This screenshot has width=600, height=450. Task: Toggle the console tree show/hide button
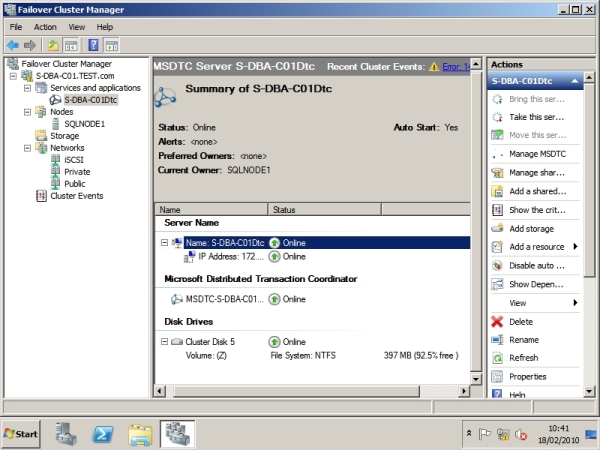pos(71,45)
